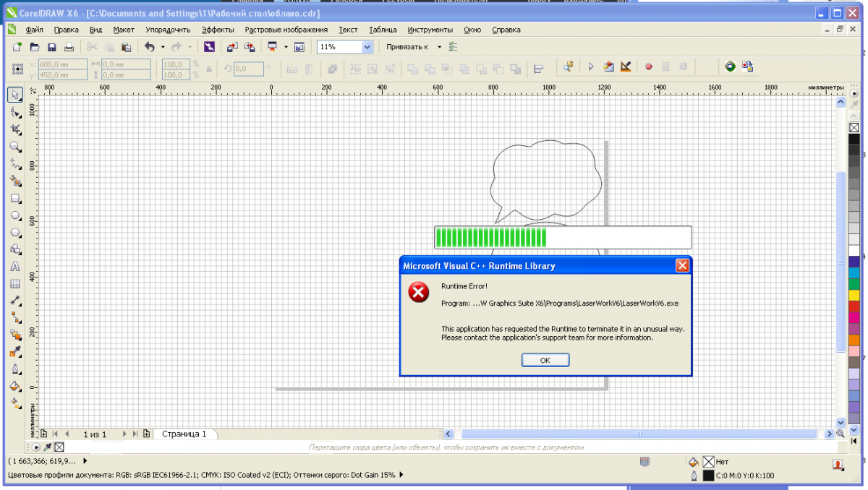Image resolution: width=868 pixels, height=490 pixels.
Task: Expand the Application launcher dropdown arrow
Action: click(286, 47)
